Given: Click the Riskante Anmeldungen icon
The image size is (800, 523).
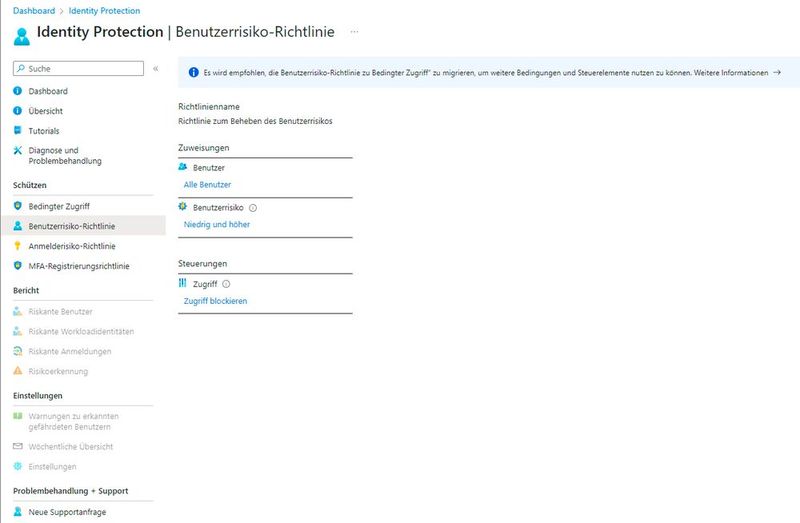Looking at the screenshot, I should point(17,351).
